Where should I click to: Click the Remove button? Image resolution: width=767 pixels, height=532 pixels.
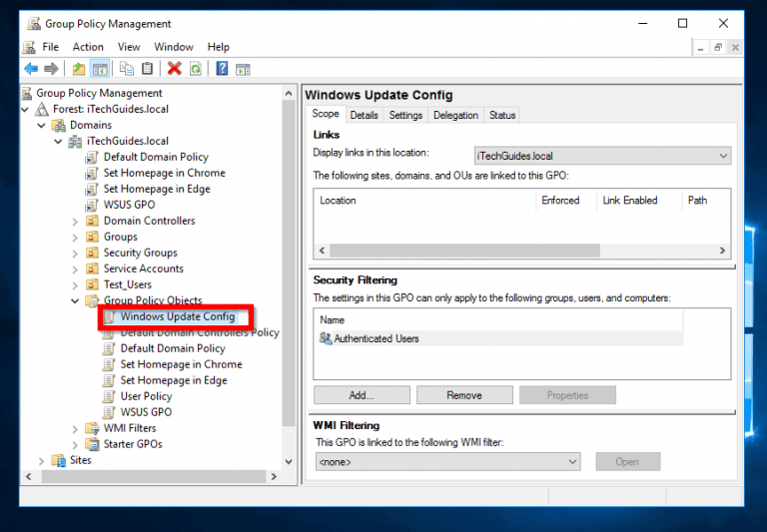tap(464, 395)
